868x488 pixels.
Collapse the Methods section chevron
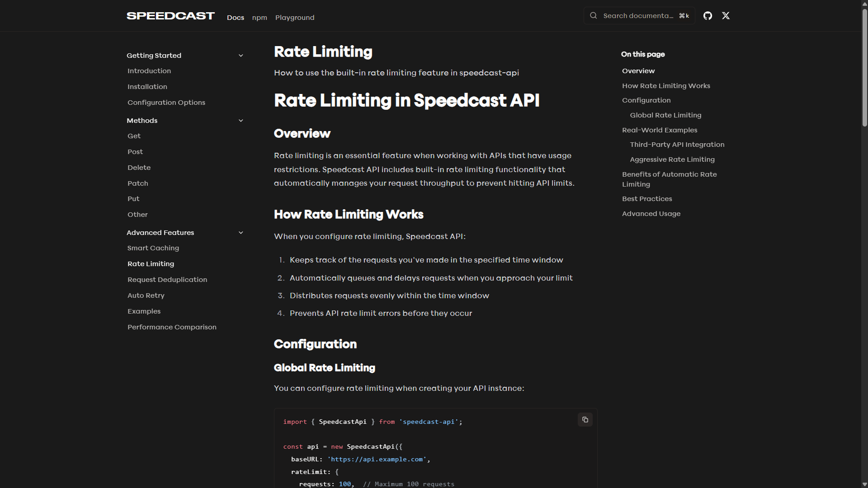[241, 121]
